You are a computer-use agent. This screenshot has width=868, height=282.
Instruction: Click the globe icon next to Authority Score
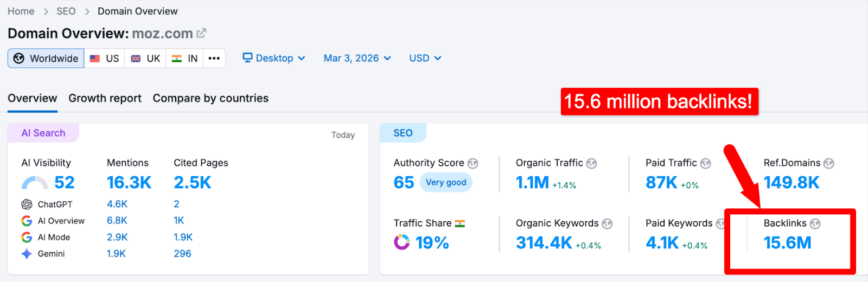coord(473,163)
